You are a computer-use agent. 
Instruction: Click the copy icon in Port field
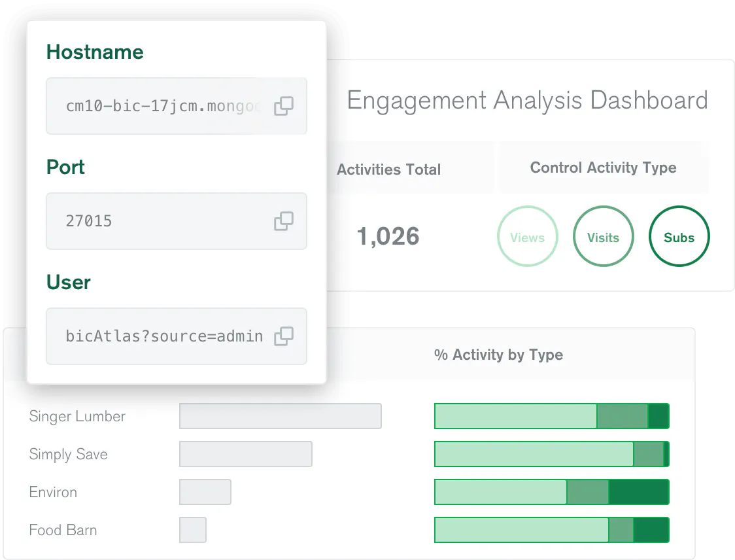[x=283, y=221]
